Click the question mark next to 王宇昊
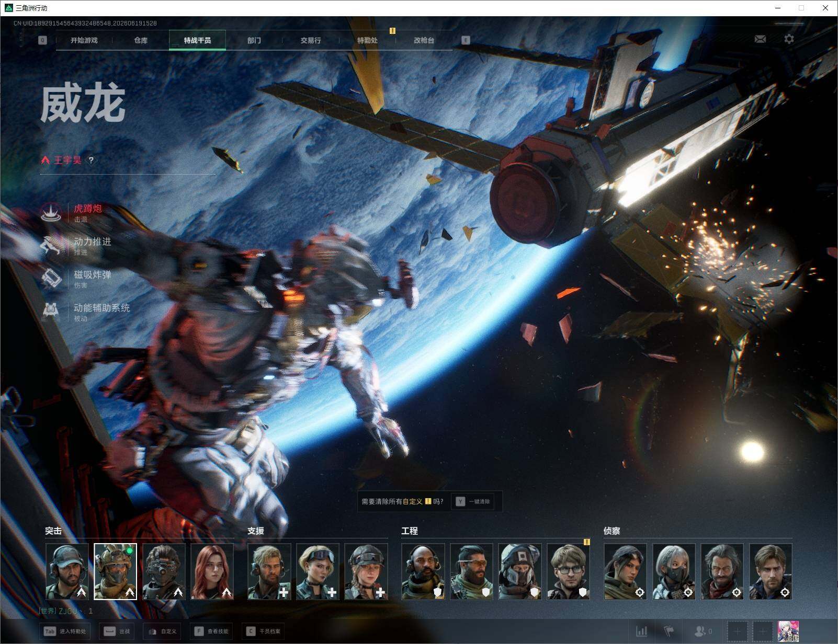The height and width of the screenshot is (644, 838). tap(91, 160)
